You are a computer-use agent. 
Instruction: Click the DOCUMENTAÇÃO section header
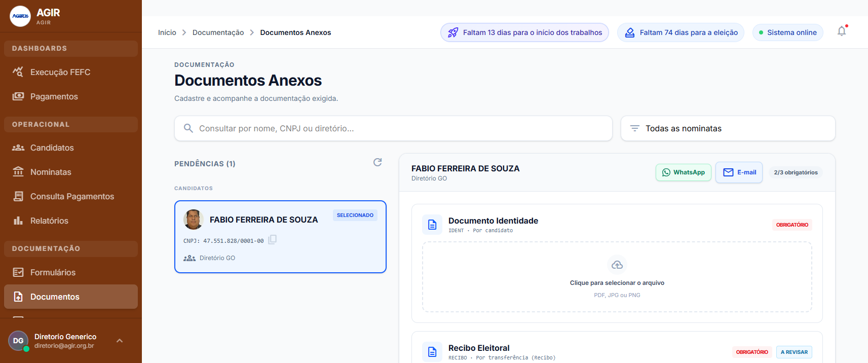pyautogui.click(x=71, y=248)
